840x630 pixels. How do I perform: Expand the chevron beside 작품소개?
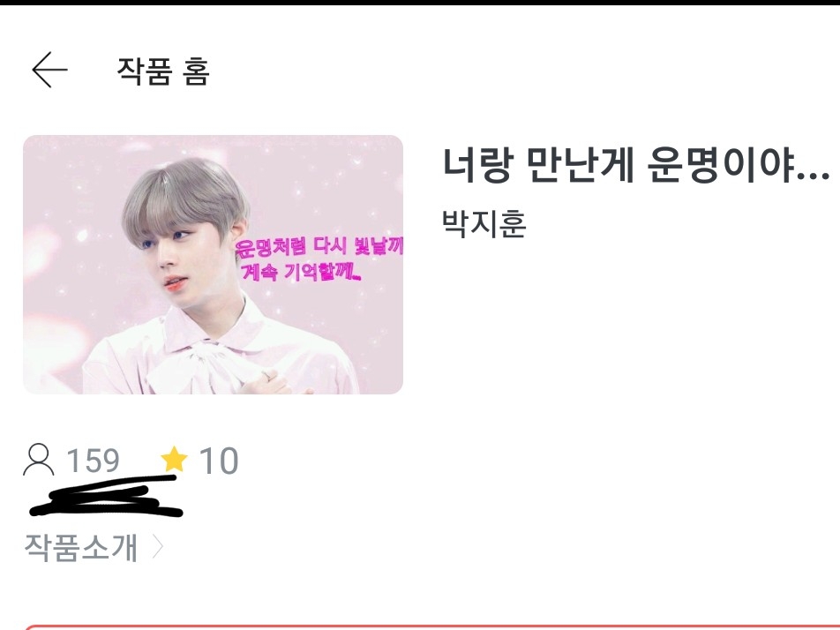[157, 547]
